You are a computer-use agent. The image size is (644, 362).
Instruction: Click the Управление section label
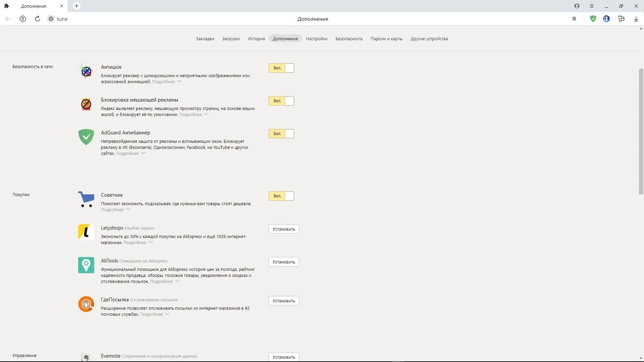(24, 356)
